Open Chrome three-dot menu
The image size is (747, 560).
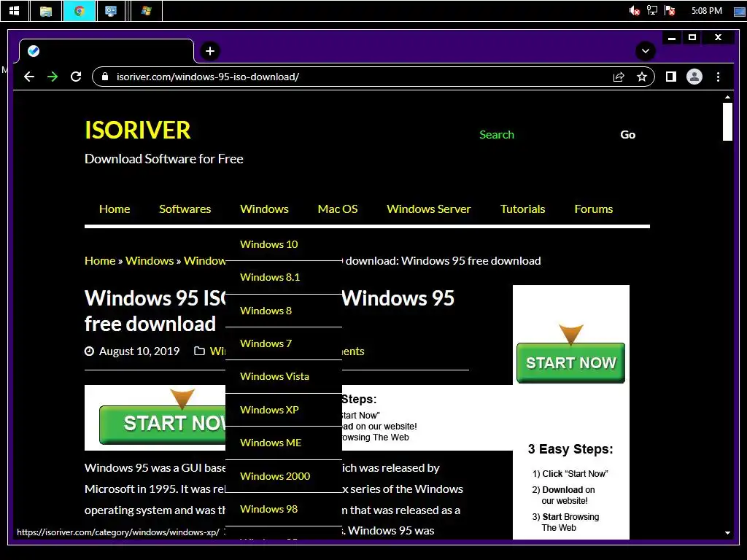pos(718,77)
